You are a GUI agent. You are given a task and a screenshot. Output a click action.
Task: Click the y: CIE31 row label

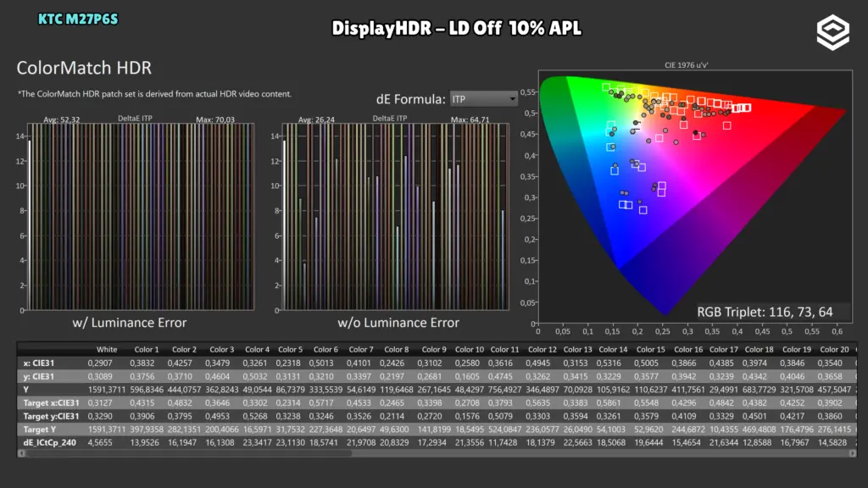coord(39,377)
